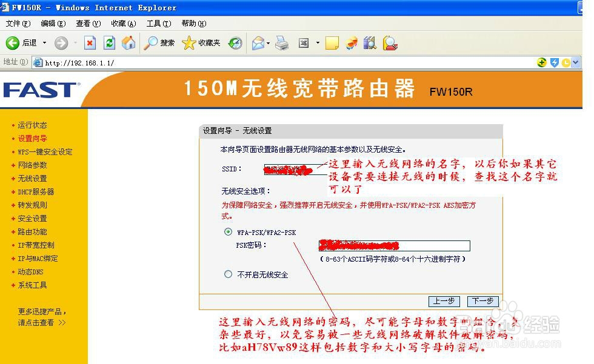594x364 pixels.
Task: Open the Favorites star icon
Action: coord(189,43)
